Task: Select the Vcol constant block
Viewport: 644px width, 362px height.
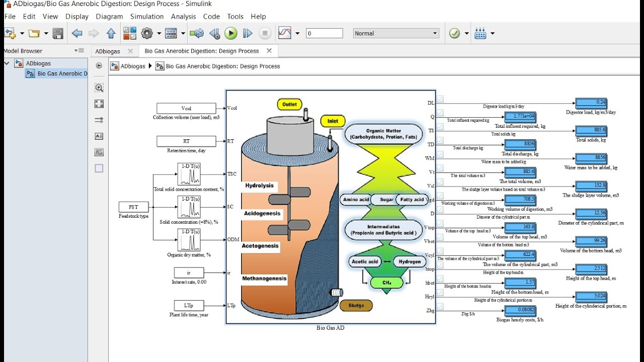Action: point(186,108)
